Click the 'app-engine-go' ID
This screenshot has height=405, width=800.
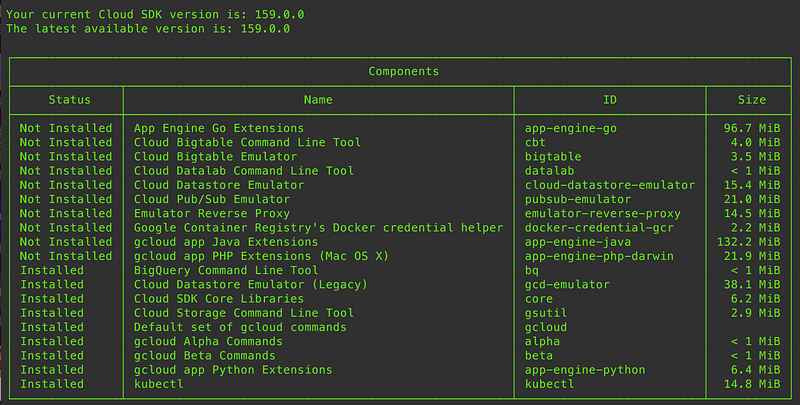point(571,129)
